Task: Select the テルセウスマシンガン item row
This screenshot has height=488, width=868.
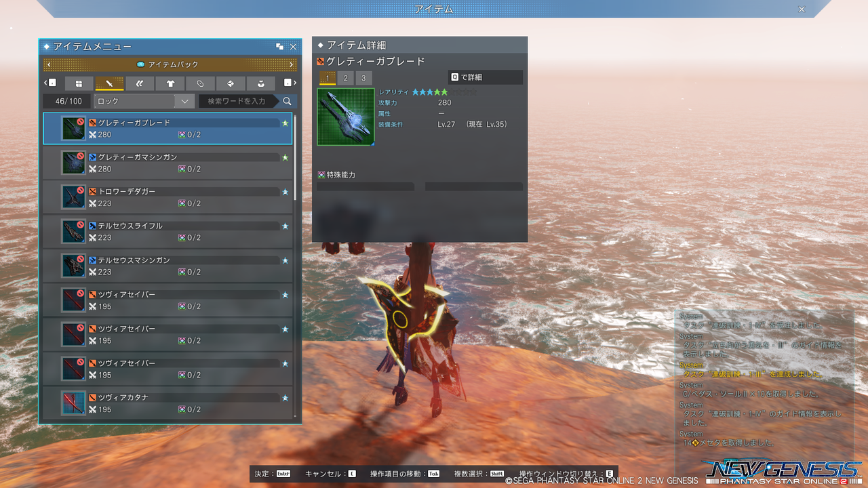Action: point(168,266)
